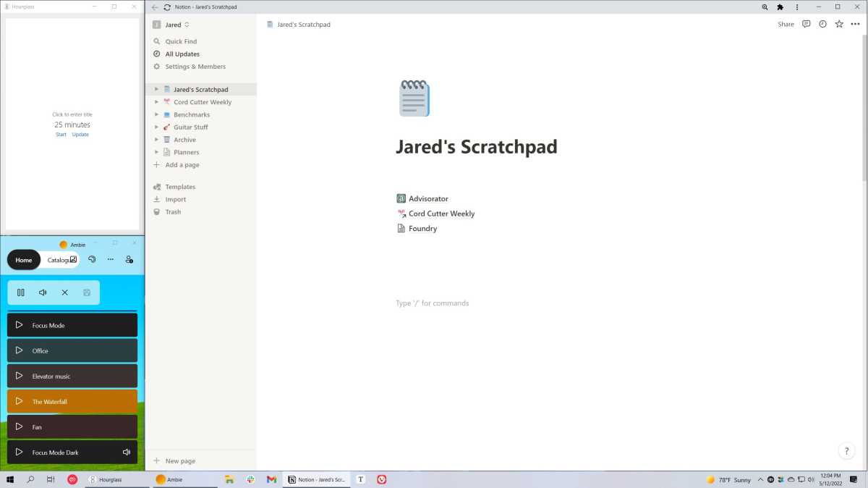Image resolution: width=868 pixels, height=488 pixels.
Task: Edit the 25 minutes duration in Hourglass
Action: coord(72,125)
